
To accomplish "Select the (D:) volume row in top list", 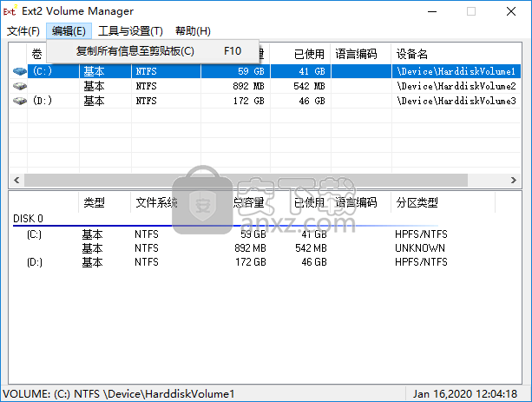I will click(x=43, y=101).
